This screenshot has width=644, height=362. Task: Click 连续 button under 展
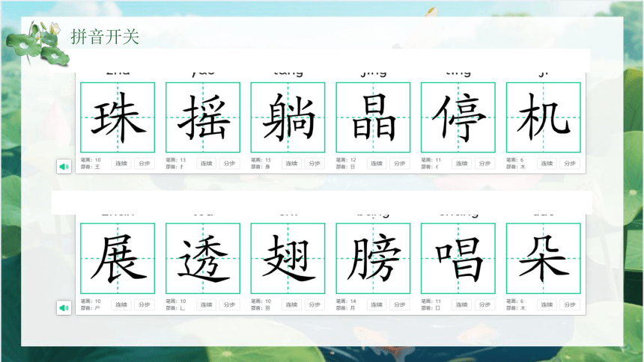point(121,304)
